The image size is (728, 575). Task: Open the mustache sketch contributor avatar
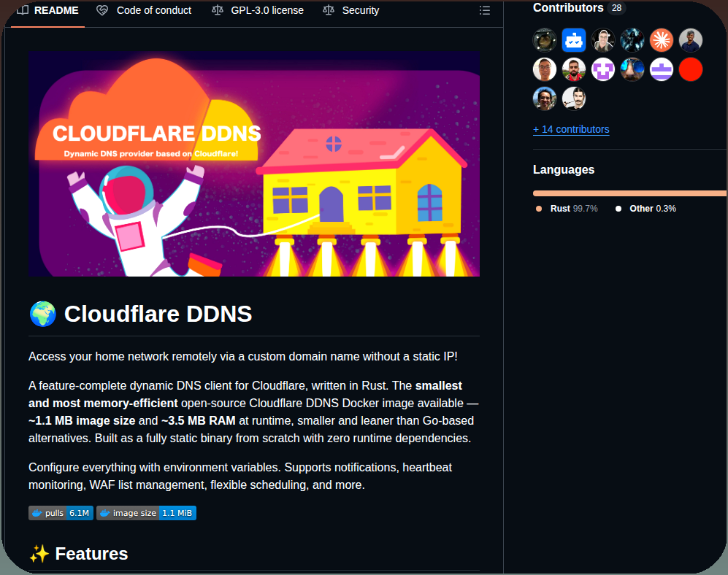click(x=574, y=99)
